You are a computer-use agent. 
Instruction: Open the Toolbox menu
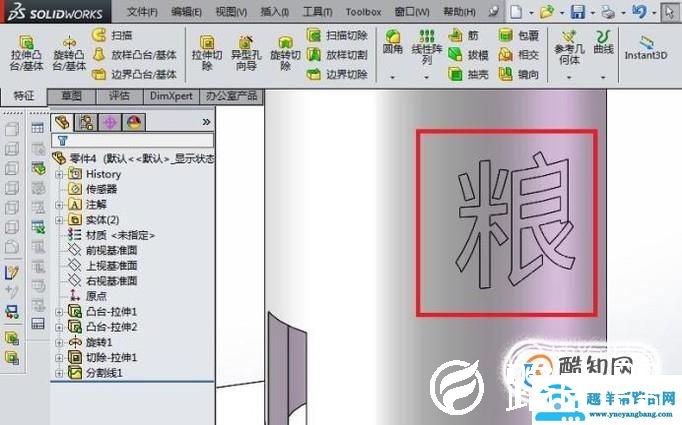364,12
